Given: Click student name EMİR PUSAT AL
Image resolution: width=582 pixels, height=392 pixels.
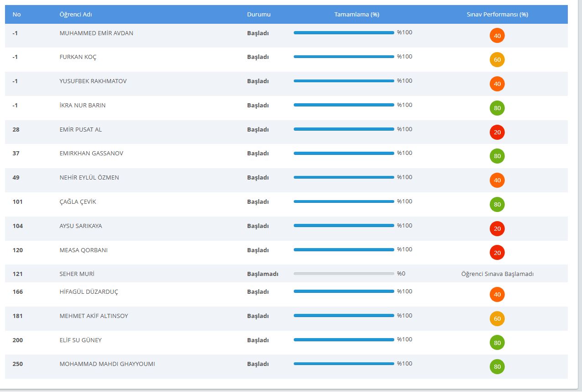Looking at the screenshot, I should (x=81, y=130).
